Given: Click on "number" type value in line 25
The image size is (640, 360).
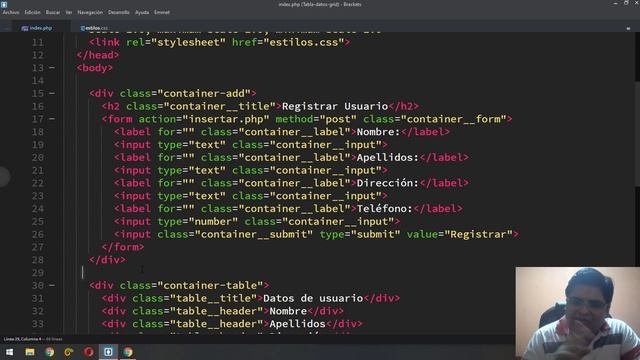Looking at the screenshot, I should pos(213,222).
